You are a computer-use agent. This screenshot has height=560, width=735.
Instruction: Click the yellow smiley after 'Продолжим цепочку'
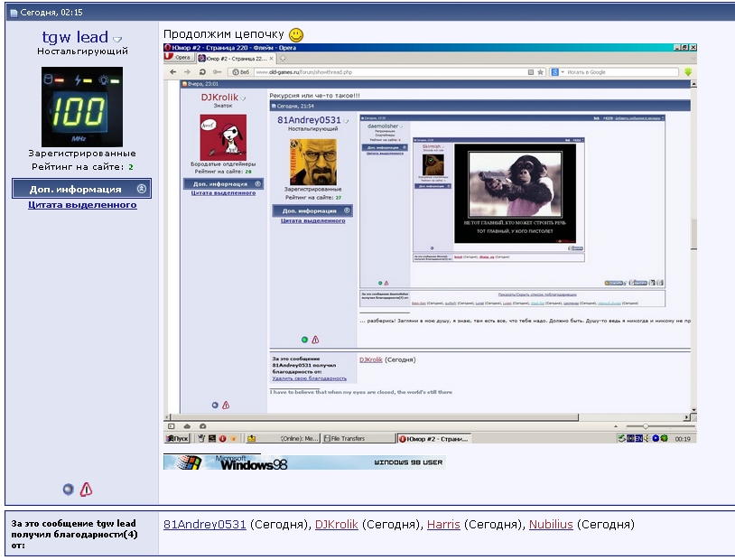click(296, 34)
